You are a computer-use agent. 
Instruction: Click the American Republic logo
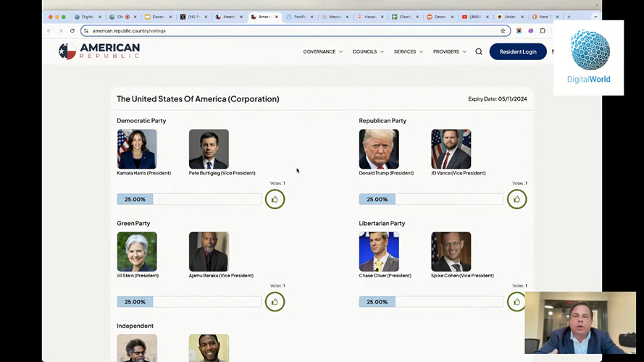[99, 51]
